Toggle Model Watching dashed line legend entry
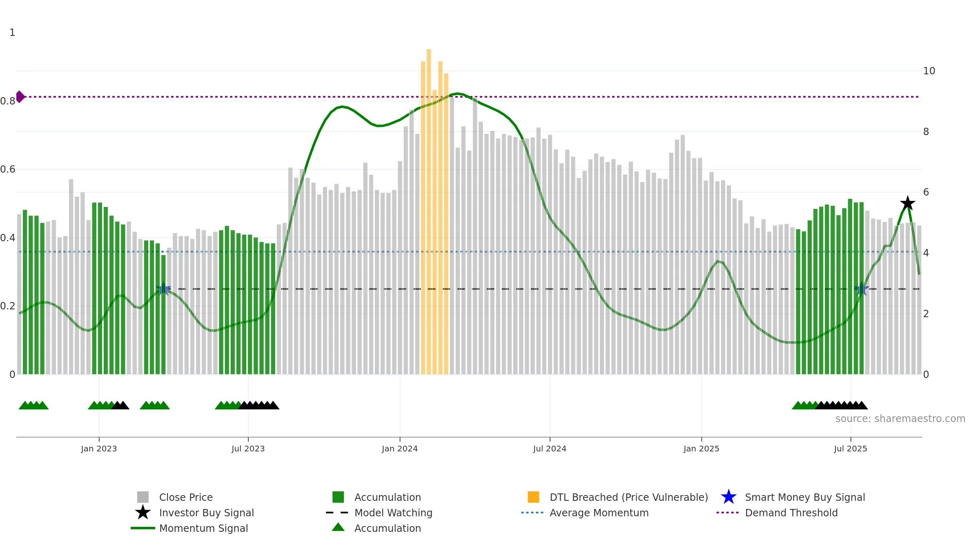Viewport: 980px width, 551px height. [x=379, y=513]
